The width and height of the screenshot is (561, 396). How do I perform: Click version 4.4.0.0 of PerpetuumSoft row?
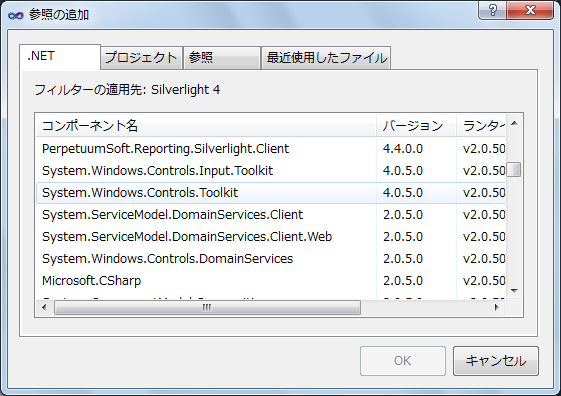pyautogui.click(x=403, y=148)
